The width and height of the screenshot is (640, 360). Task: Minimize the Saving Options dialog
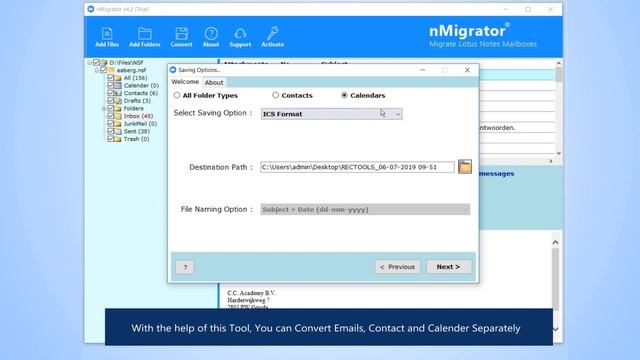point(423,70)
